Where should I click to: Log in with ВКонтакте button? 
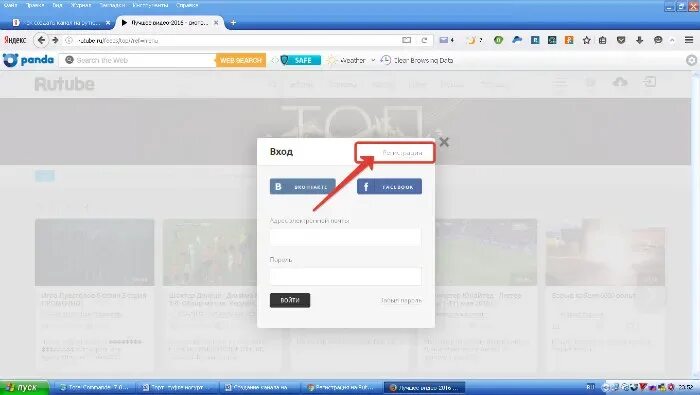302,187
